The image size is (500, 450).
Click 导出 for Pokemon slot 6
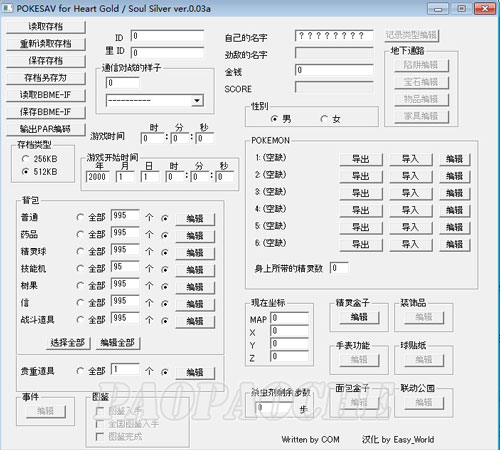[361, 244]
